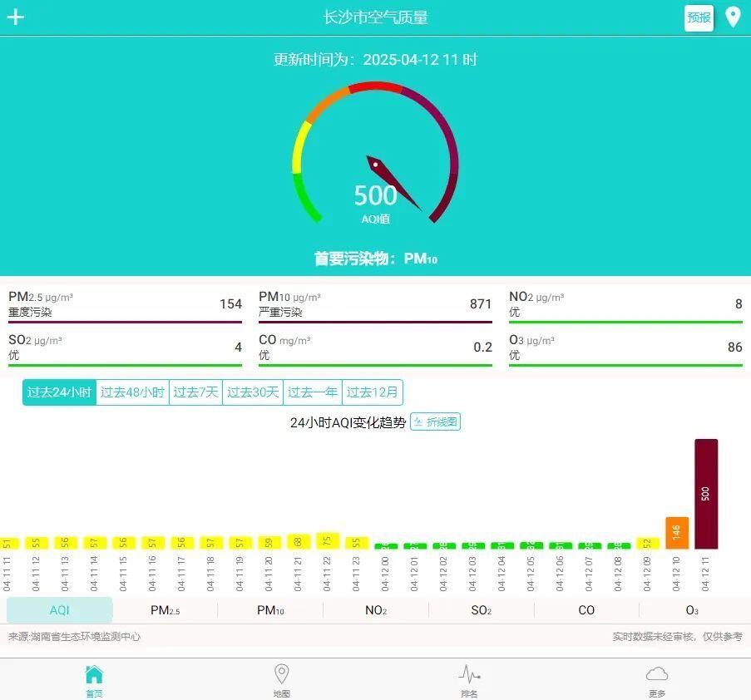The image size is (751, 700).
Task: Select the SO2 pollutant tab
Action: pos(481,609)
